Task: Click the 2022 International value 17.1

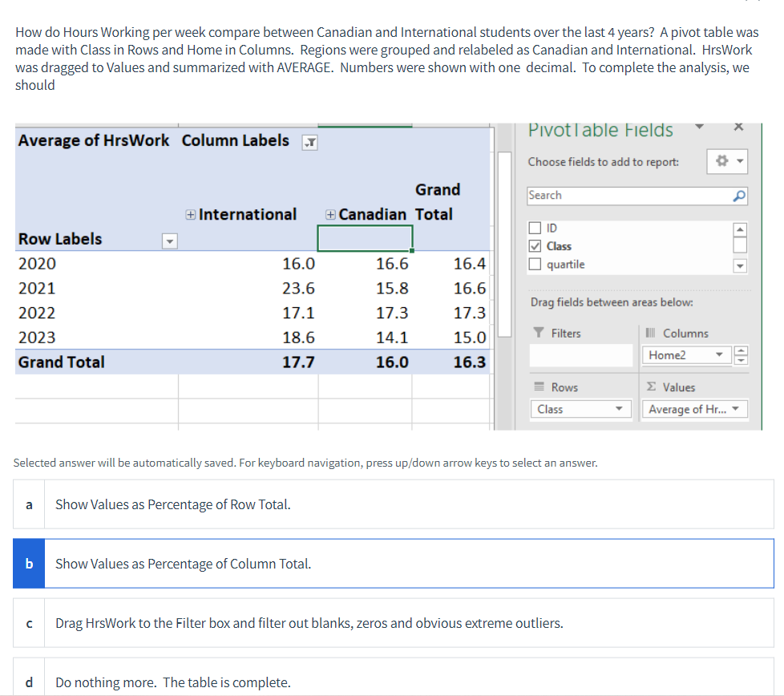Action: coord(298,313)
